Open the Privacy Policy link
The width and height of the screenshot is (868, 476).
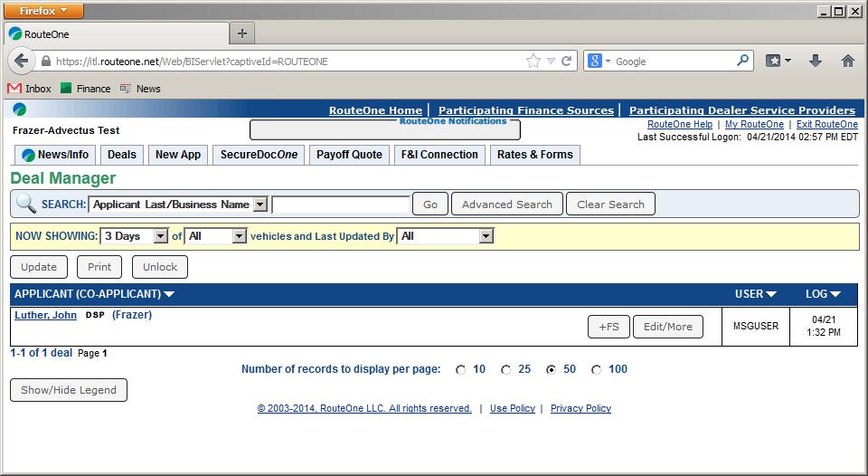point(580,408)
